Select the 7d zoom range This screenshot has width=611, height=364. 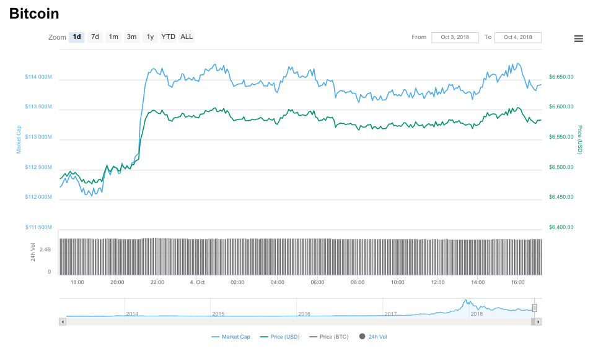click(x=95, y=37)
